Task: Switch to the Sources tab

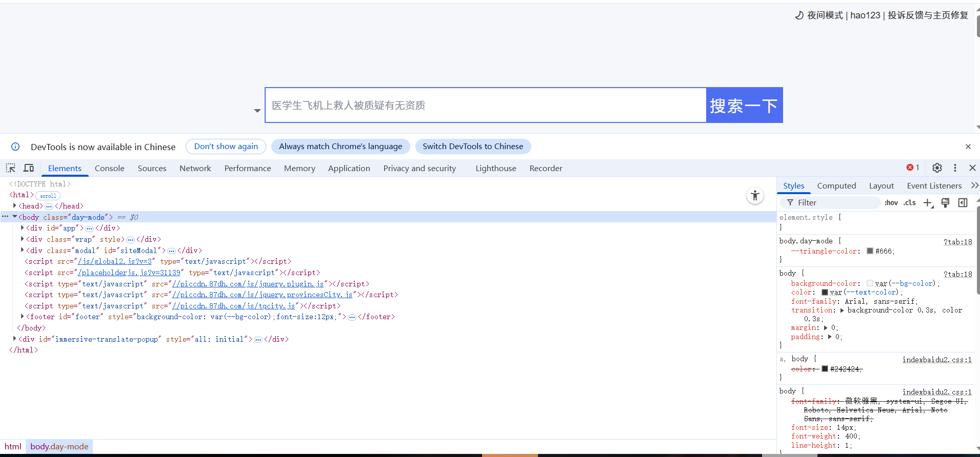Action: point(152,168)
